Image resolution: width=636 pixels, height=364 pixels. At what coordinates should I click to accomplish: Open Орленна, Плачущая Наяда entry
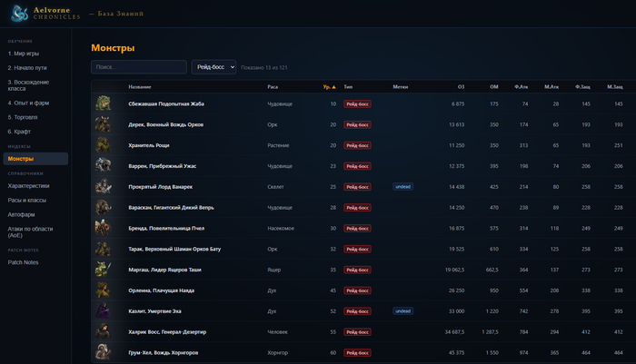point(162,290)
